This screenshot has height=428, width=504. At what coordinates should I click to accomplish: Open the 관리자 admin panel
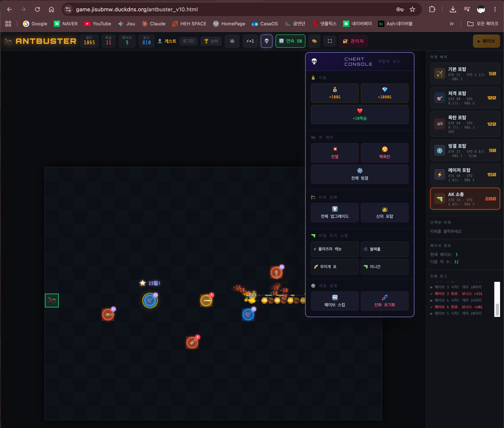353,41
